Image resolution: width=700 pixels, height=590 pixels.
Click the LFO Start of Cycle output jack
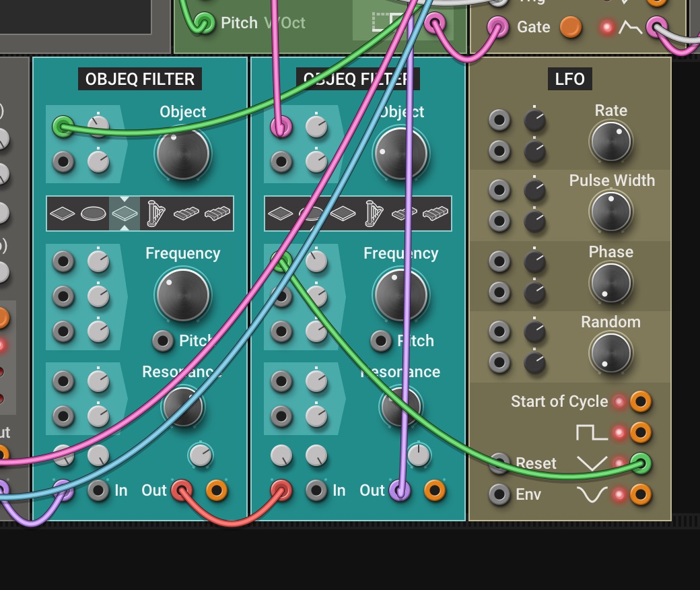(640, 402)
